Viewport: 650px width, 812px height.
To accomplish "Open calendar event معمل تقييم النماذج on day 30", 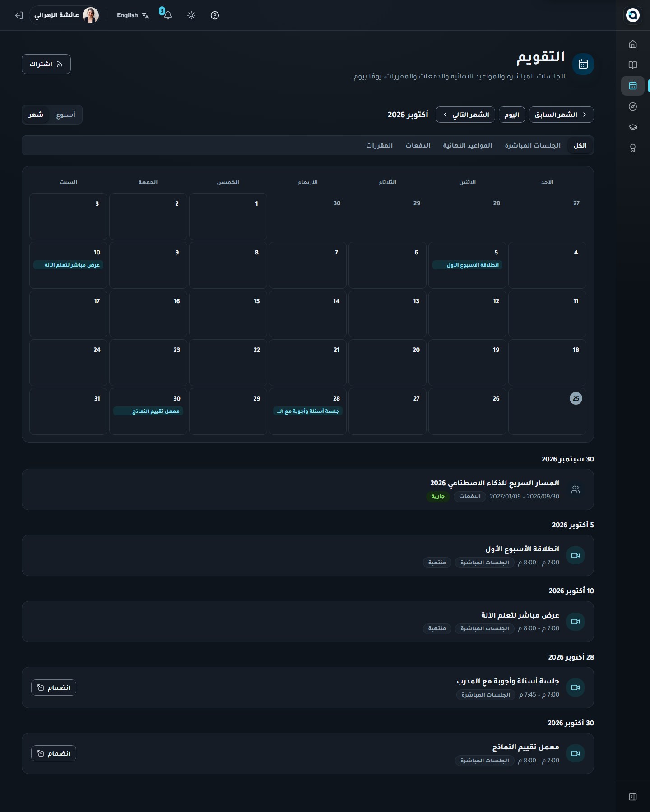I will [148, 411].
